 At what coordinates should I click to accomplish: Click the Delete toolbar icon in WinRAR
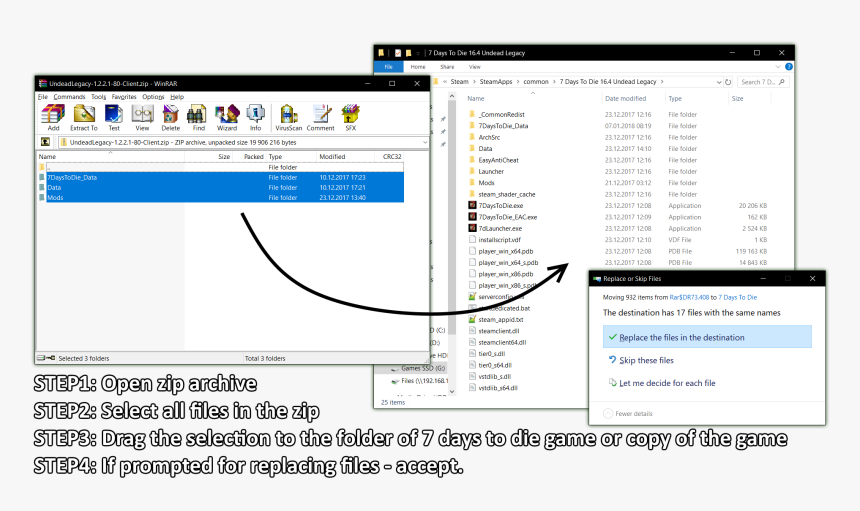pyautogui.click(x=171, y=117)
